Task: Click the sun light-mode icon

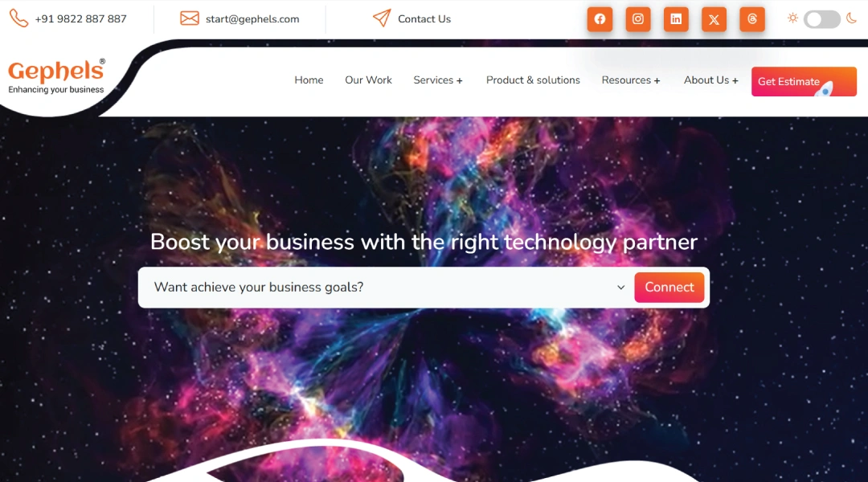Action: [x=792, y=18]
